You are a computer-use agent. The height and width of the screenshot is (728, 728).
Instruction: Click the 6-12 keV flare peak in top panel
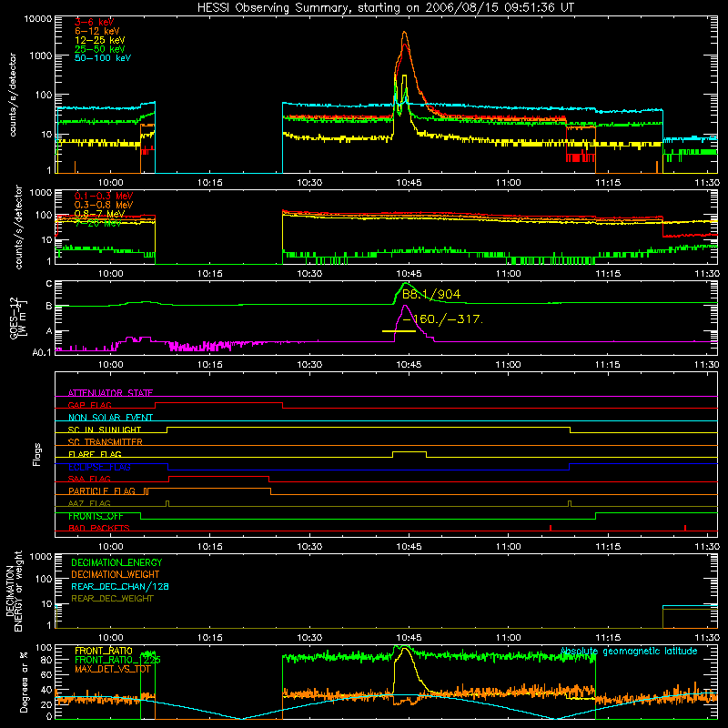[404, 33]
